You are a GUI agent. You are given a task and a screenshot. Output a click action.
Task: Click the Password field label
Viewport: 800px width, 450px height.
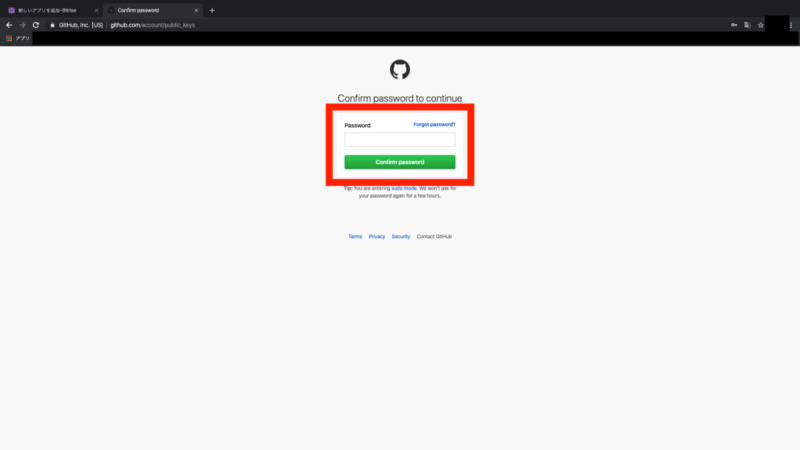[x=358, y=126]
